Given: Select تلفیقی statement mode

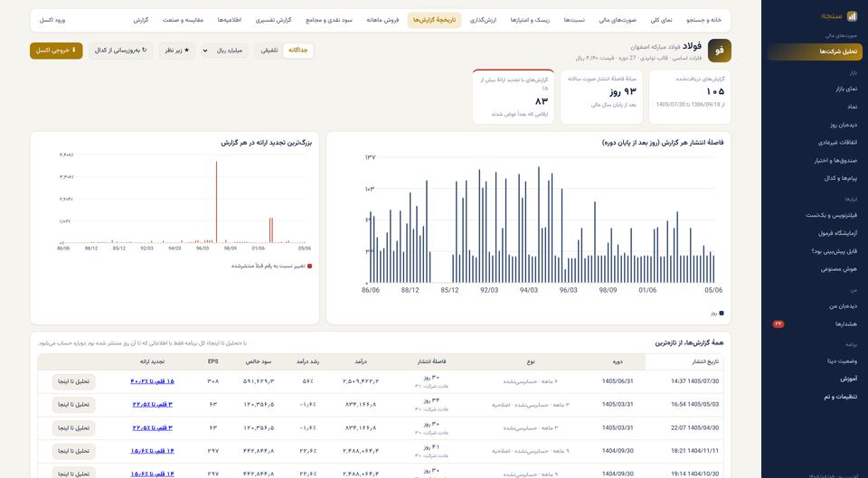Looking at the screenshot, I should point(269,51).
